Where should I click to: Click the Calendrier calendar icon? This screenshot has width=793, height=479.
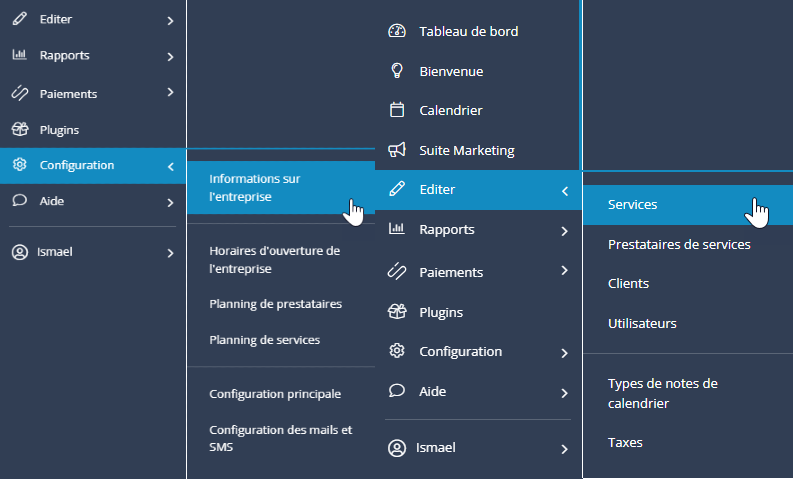tap(397, 110)
